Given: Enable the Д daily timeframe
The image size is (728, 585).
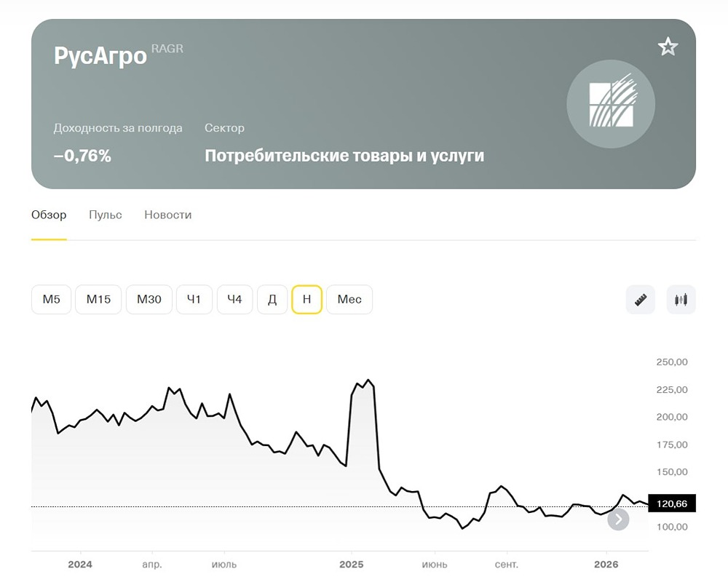Looking at the screenshot, I should tap(272, 299).
